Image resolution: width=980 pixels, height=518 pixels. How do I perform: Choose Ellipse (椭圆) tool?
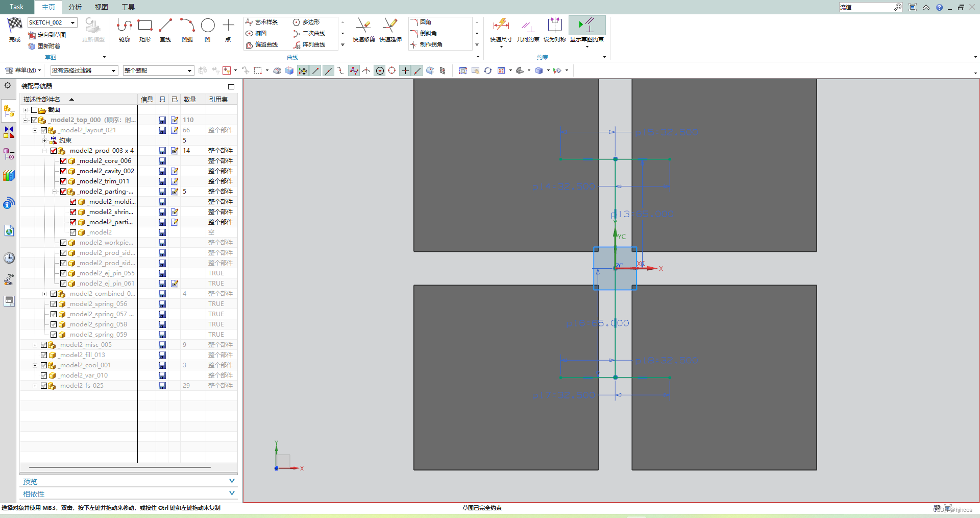256,33
